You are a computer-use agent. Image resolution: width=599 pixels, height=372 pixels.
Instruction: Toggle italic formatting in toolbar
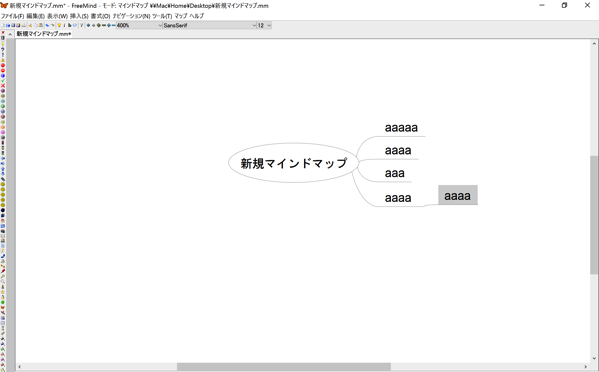click(64, 25)
